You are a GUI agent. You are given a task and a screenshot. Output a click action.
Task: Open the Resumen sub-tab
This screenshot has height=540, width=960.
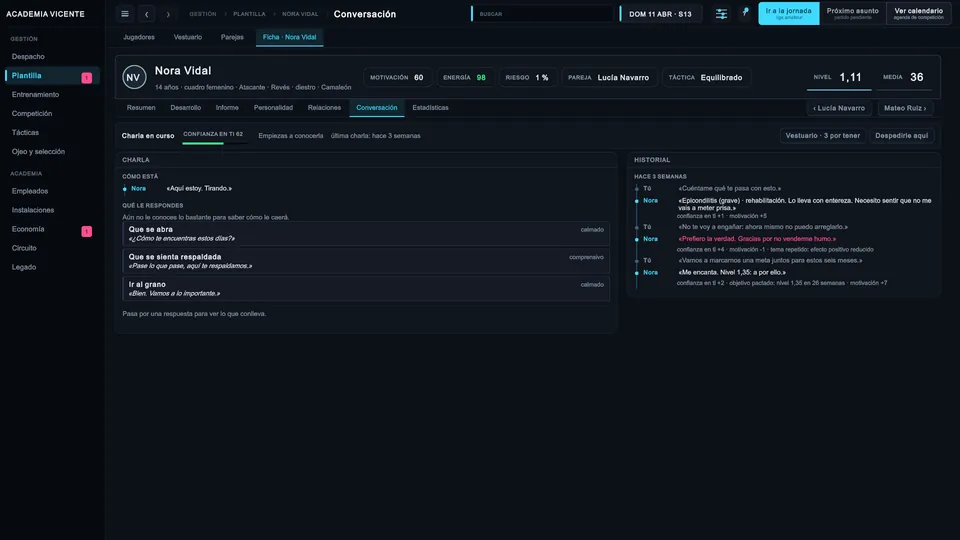coord(141,108)
